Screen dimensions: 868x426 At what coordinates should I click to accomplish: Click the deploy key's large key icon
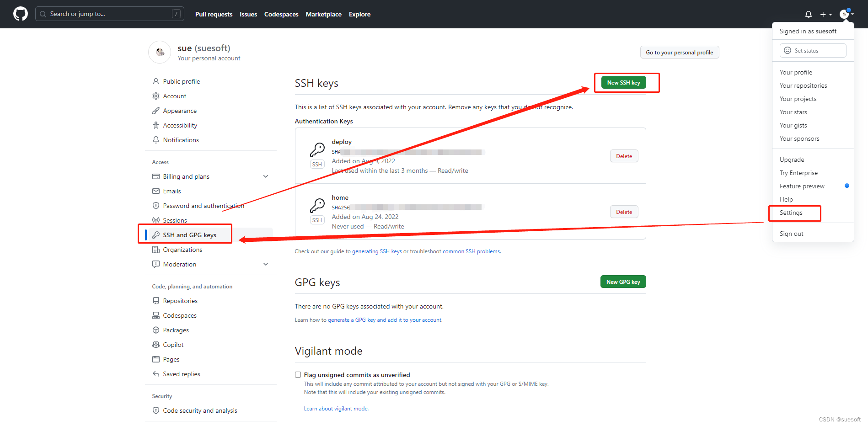click(317, 149)
